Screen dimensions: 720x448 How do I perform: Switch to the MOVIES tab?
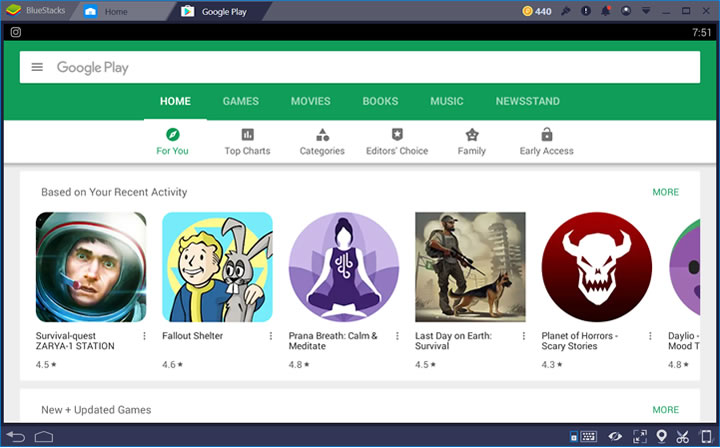(x=310, y=101)
